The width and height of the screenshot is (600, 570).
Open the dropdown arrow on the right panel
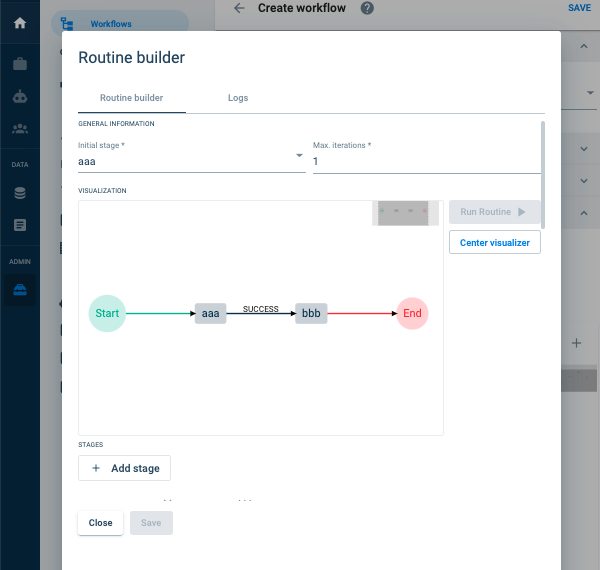tap(590, 93)
